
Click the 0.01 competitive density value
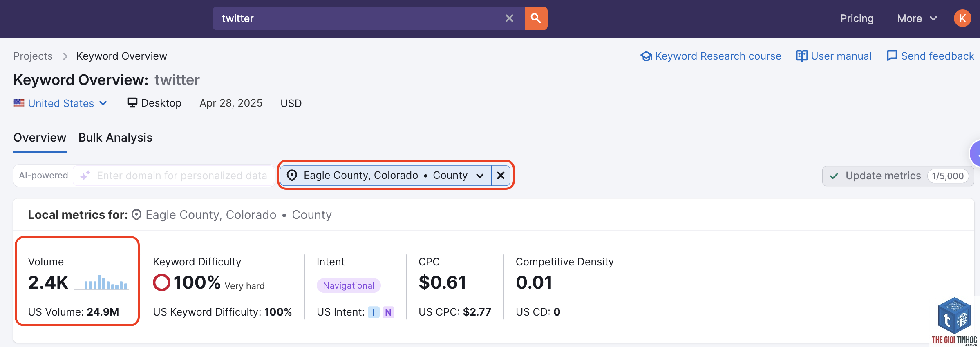[x=534, y=282]
